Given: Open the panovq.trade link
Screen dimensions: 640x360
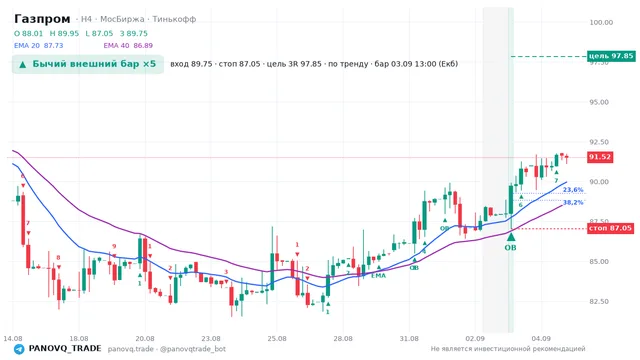Looking at the screenshot, I should 131,349.
